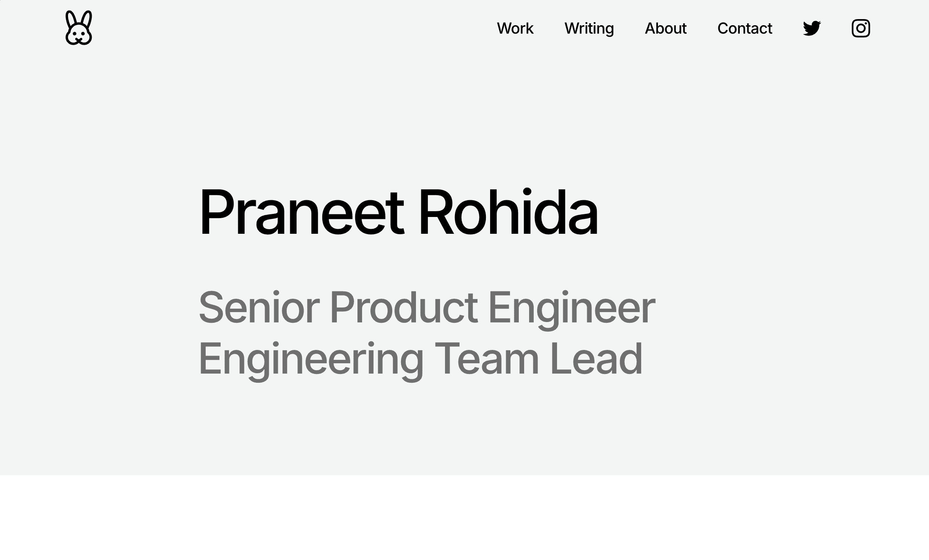Screen dimensions: 929x560
Task: Return home using the rabbit mascot logo
Action: tap(79, 28)
